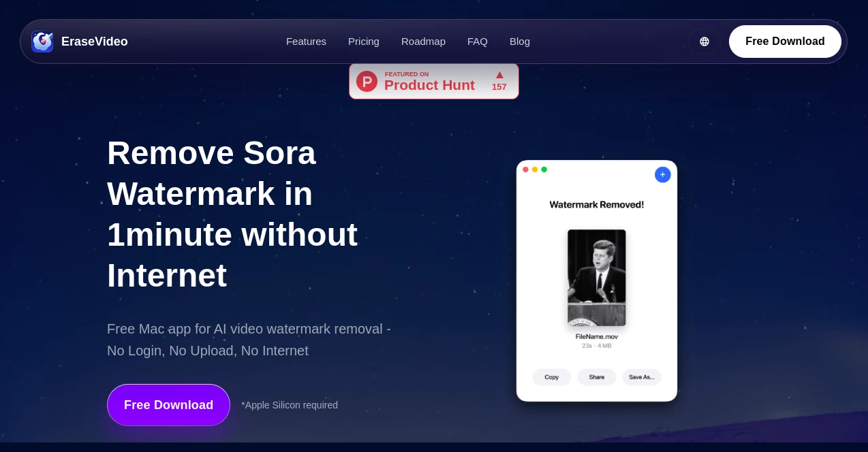Viewport: 868px width, 452px height.
Task: Open the language globe selector
Action: tap(704, 42)
